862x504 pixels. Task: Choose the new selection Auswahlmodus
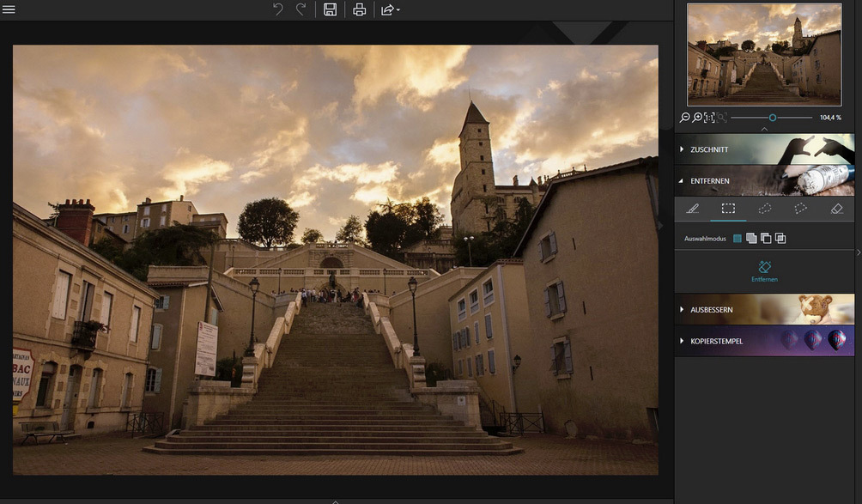coord(738,239)
